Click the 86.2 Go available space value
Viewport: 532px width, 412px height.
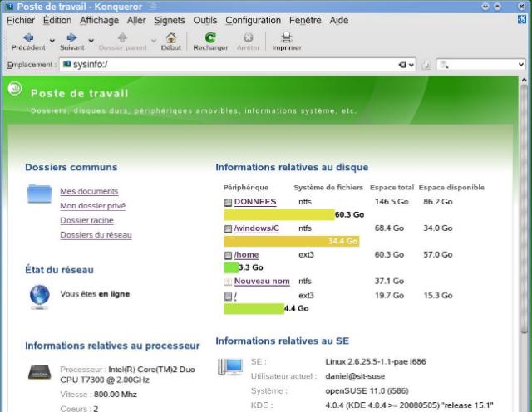click(438, 202)
